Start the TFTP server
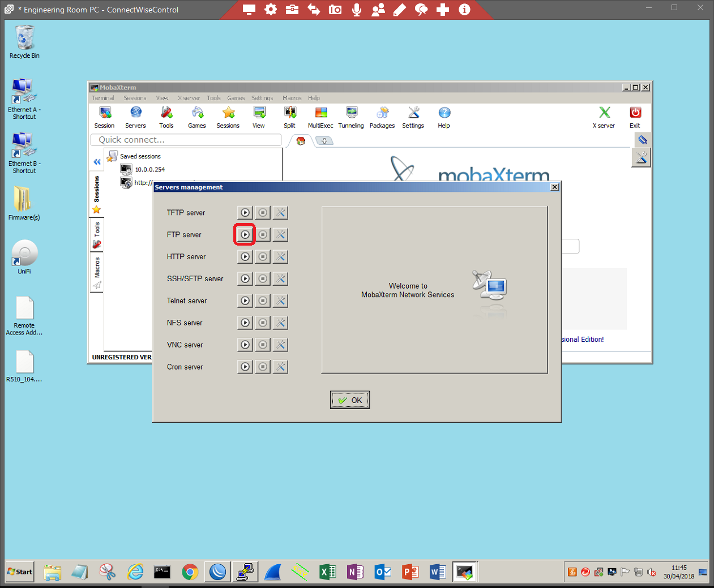This screenshot has width=714, height=588. point(245,213)
